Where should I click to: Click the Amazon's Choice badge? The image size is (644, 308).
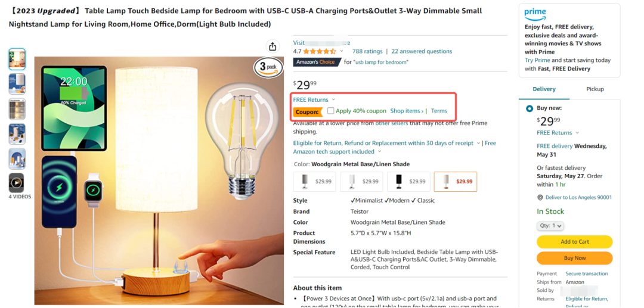(x=317, y=62)
